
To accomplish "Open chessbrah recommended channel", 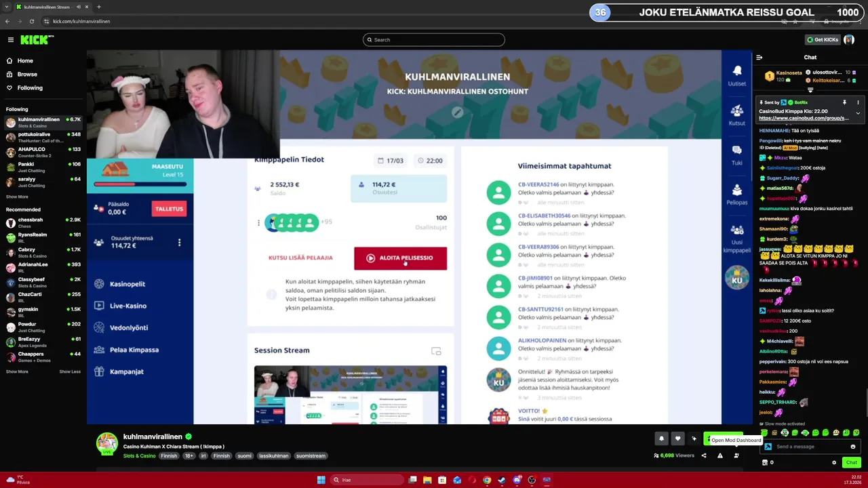I will tap(42, 222).
